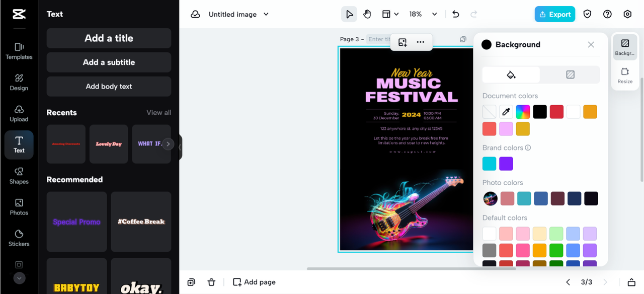644x294 pixels.
Task: Select the #CoffeeBreak text preset
Action: click(141, 222)
